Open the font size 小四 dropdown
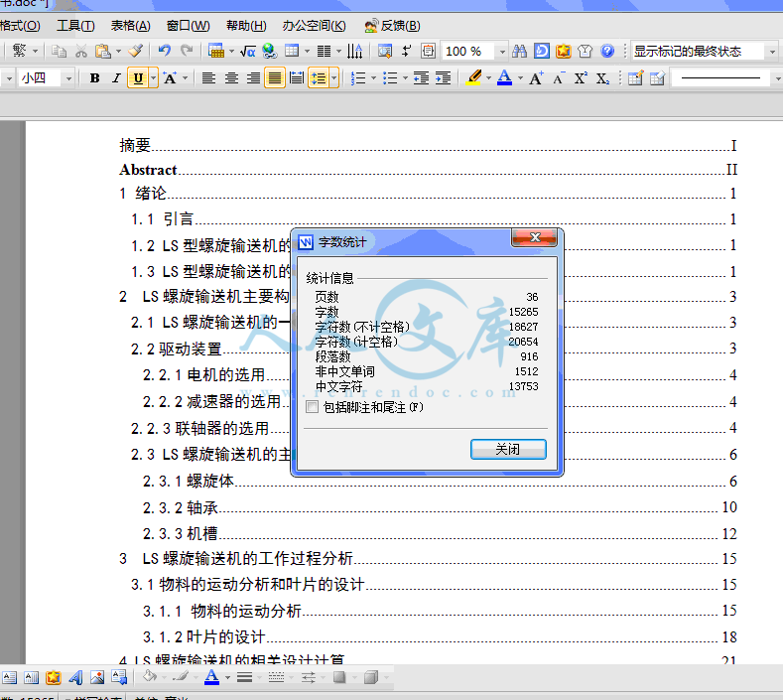This screenshot has width=783, height=700. click(x=68, y=78)
